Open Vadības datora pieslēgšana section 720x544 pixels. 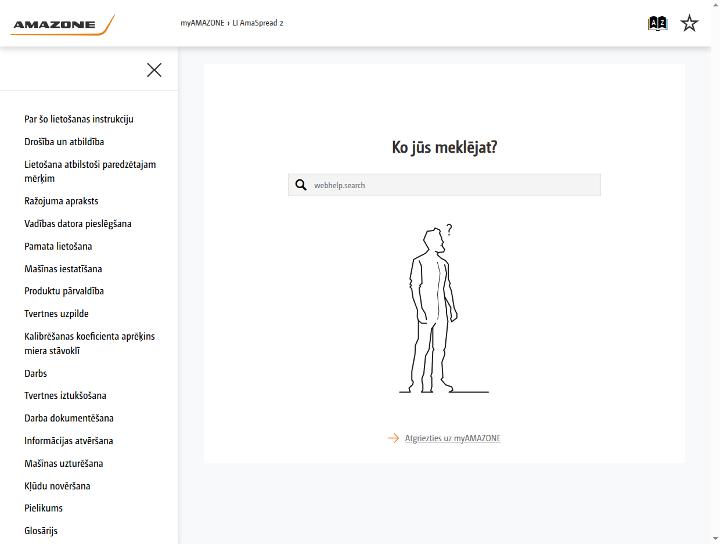(x=78, y=224)
